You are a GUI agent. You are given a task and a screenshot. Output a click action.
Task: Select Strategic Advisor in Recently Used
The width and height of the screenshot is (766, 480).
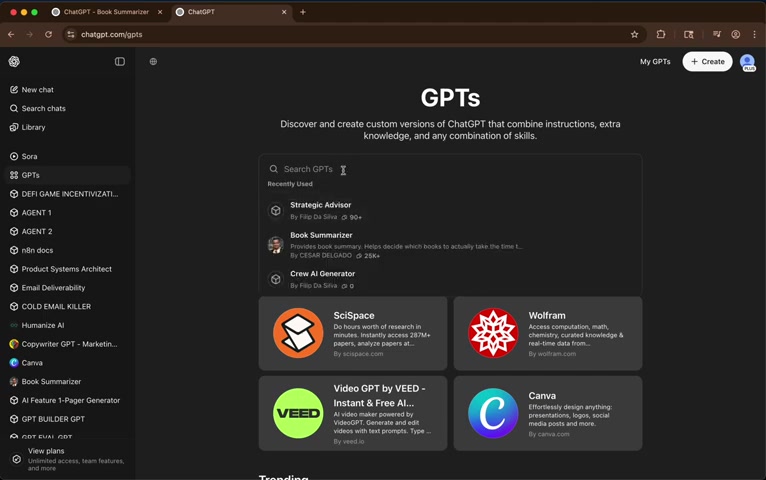click(x=450, y=210)
